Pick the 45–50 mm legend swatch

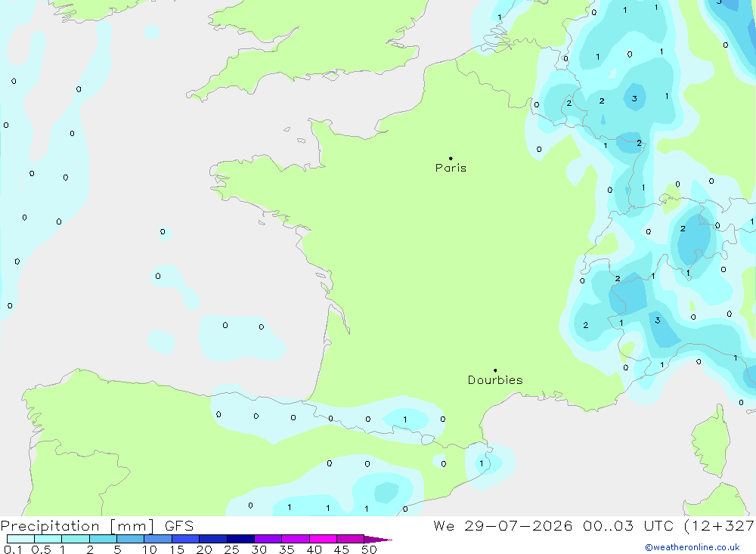pos(351,539)
